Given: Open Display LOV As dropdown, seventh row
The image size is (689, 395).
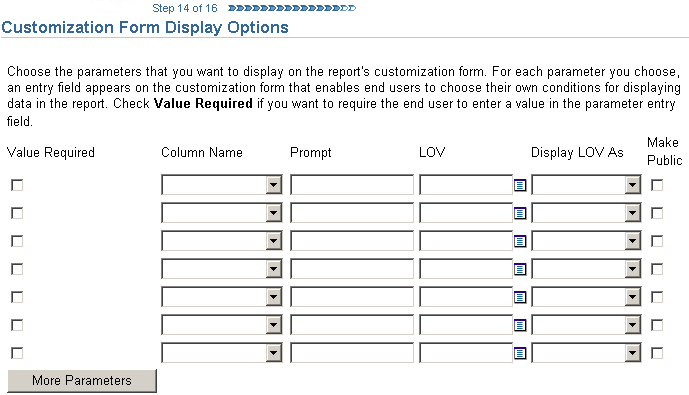Looking at the screenshot, I should coord(586,353).
